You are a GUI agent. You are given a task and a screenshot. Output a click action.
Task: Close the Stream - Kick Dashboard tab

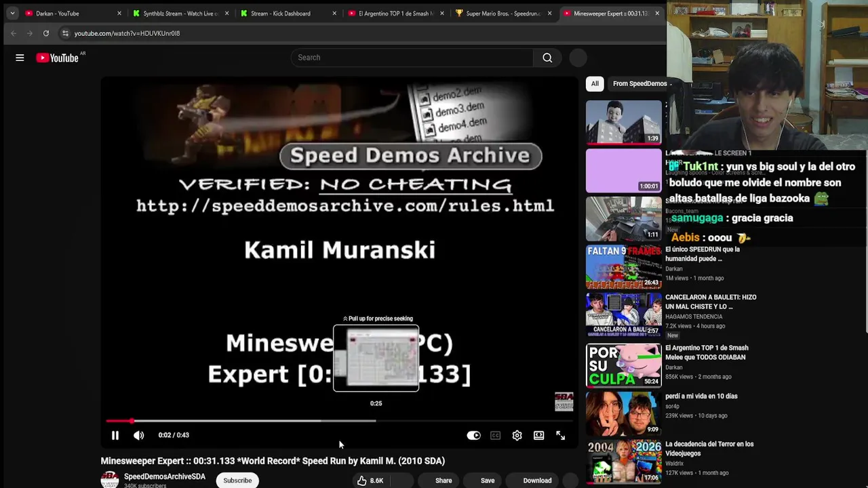(x=334, y=13)
